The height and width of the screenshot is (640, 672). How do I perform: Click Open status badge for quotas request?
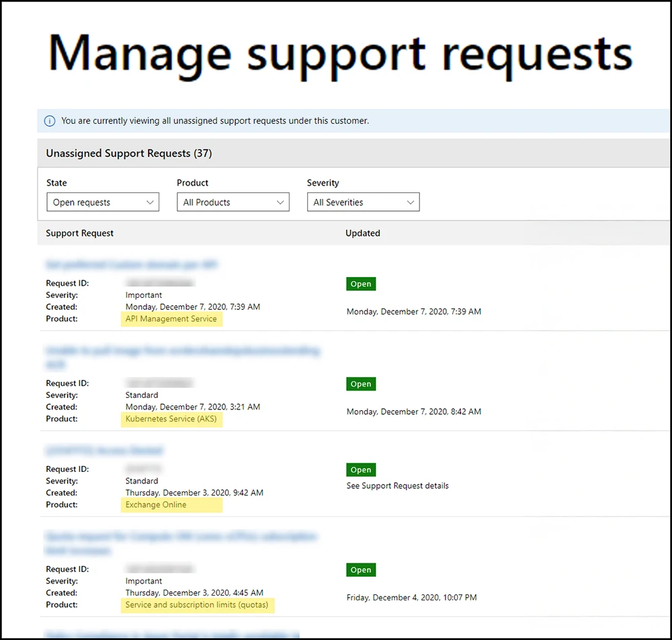click(x=361, y=569)
